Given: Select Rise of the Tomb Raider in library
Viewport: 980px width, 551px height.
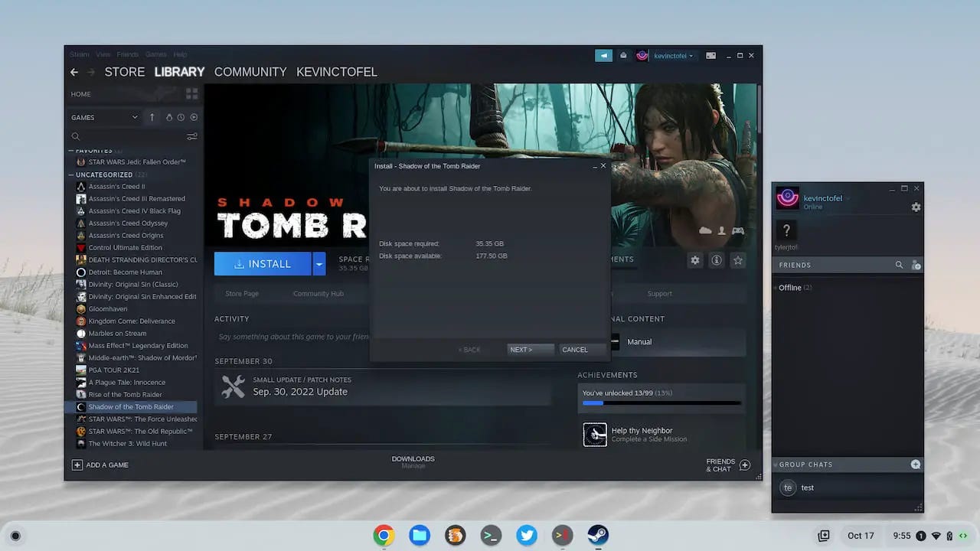Looking at the screenshot, I should pos(125,394).
